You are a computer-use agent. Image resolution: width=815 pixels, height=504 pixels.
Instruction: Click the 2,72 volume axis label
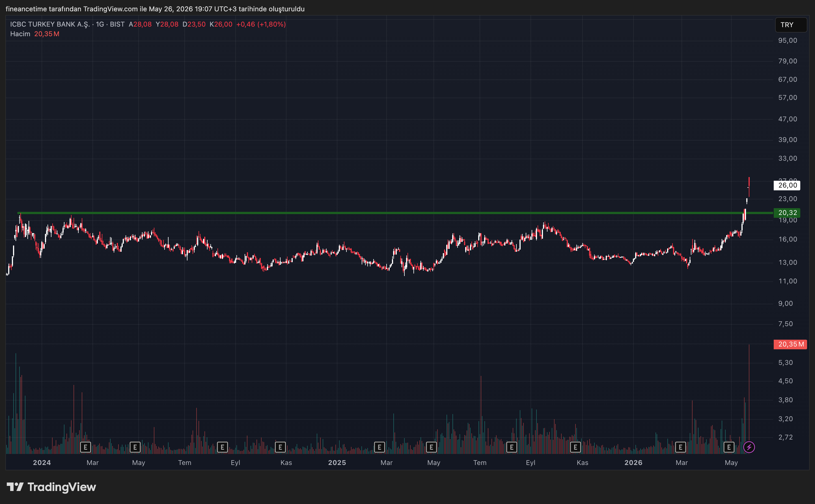(x=786, y=437)
